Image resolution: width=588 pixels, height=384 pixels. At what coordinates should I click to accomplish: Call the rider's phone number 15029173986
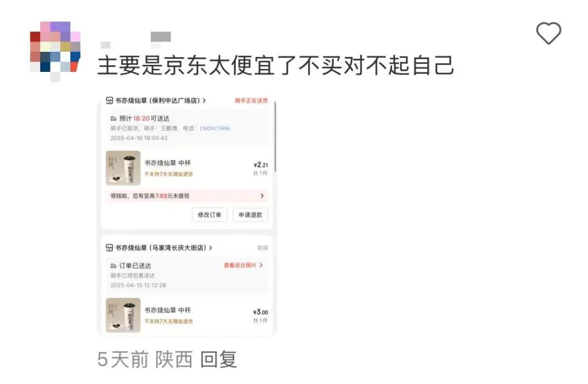pyautogui.click(x=215, y=128)
